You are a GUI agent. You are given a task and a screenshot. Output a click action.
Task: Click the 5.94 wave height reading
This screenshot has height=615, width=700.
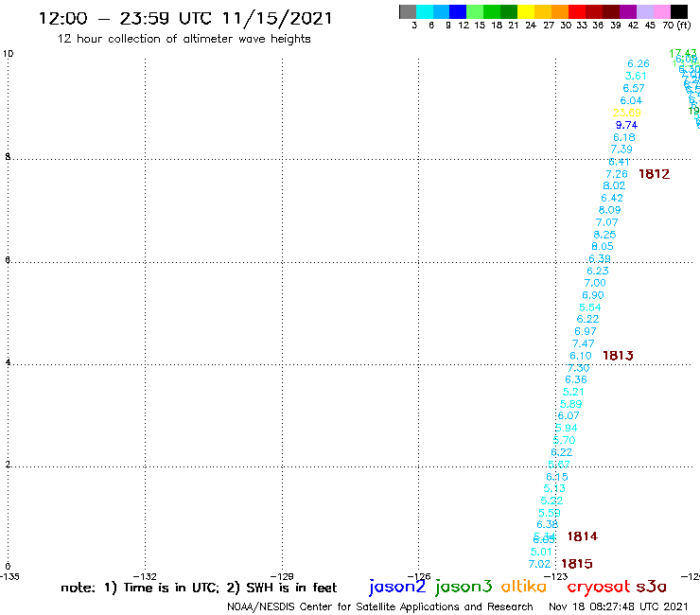coord(566,428)
